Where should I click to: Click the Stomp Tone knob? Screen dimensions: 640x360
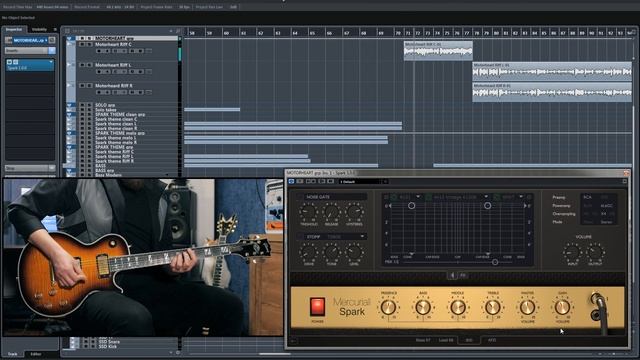pos(331,252)
